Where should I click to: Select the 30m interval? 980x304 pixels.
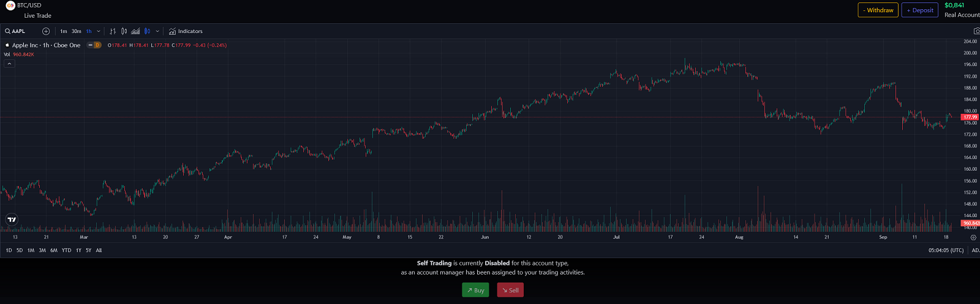(x=77, y=31)
